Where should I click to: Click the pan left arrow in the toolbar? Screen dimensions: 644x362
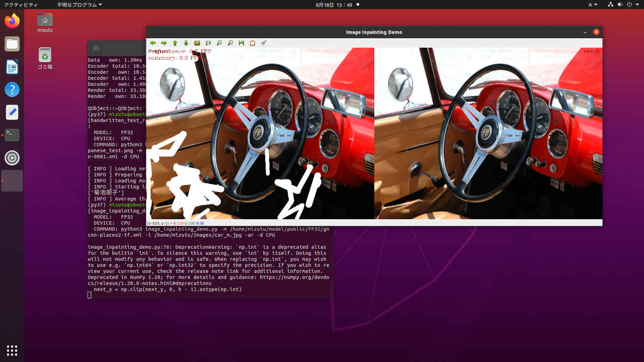[153, 43]
